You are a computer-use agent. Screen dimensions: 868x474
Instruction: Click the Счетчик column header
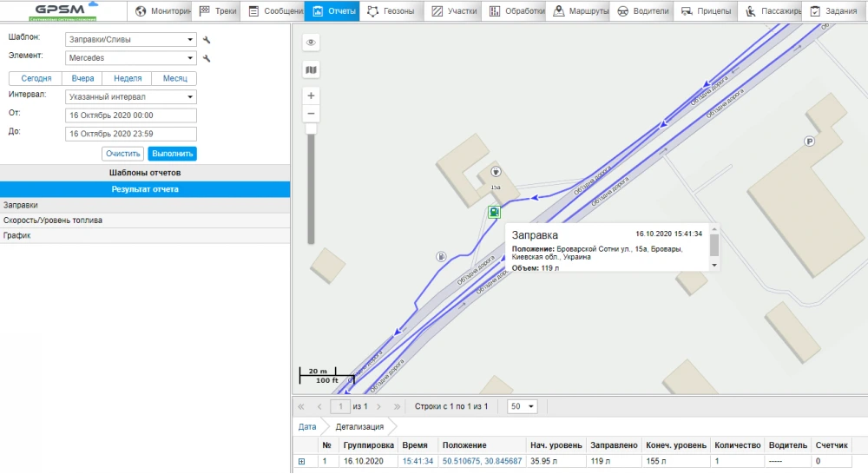[832, 445]
